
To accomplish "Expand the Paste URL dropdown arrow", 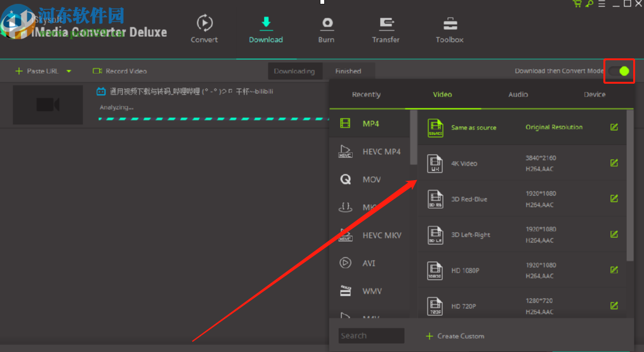I will tap(69, 71).
